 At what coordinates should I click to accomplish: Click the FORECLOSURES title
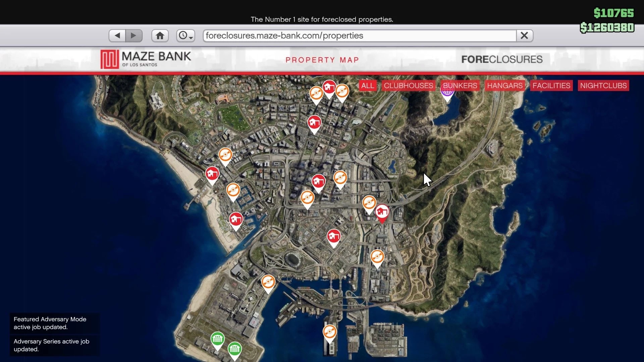[502, 59]
